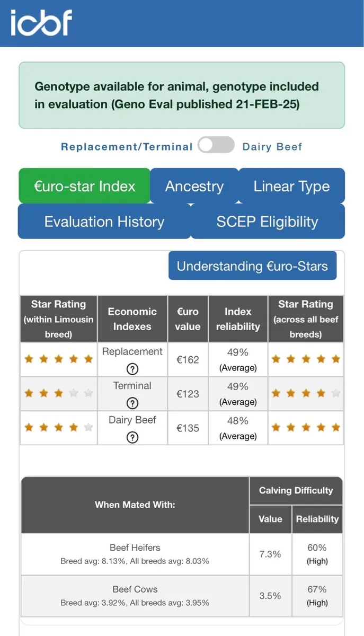The image size is (364, 636).
Task: Click the Replacement/Terminal toggle label
Action: pos(127,147)
